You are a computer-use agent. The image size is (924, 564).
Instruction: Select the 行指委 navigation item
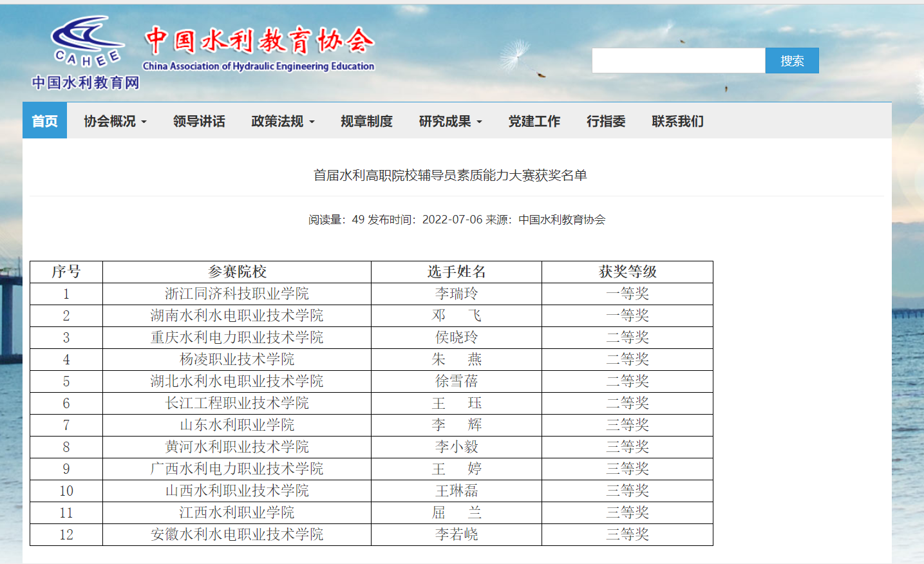606,121
